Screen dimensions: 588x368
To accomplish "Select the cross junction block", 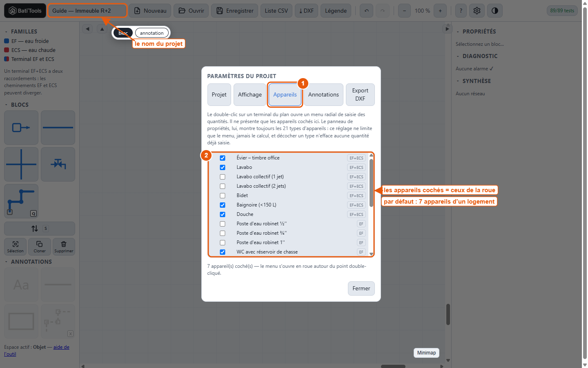I will point(21,164).
